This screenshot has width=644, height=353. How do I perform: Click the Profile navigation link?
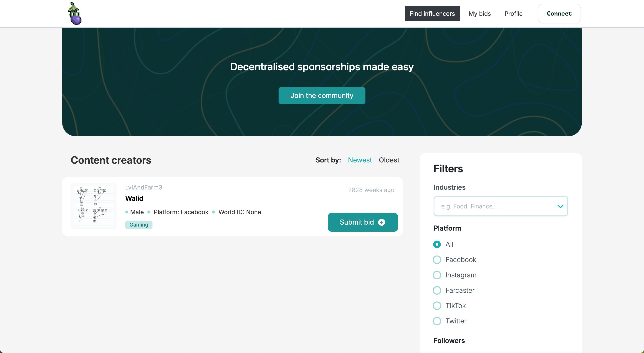(513, 13)
